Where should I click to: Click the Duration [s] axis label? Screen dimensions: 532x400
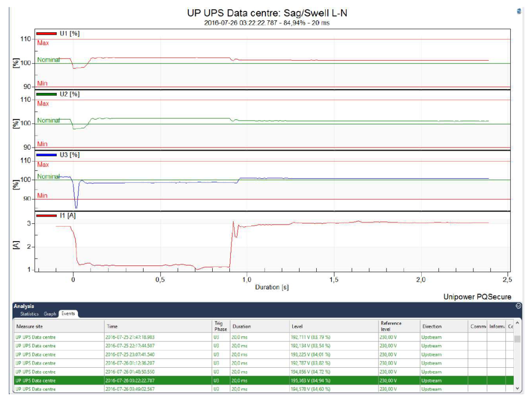pos(272,287)
